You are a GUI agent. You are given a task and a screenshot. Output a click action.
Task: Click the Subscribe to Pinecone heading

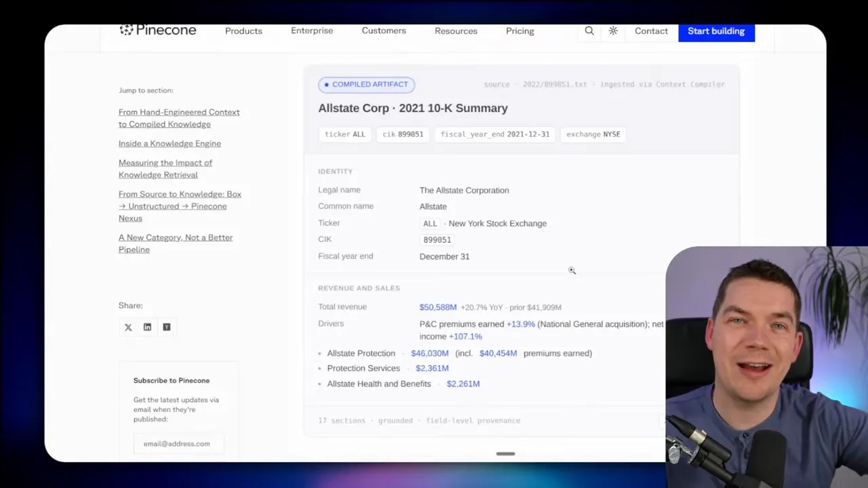(x=172, y=380)
